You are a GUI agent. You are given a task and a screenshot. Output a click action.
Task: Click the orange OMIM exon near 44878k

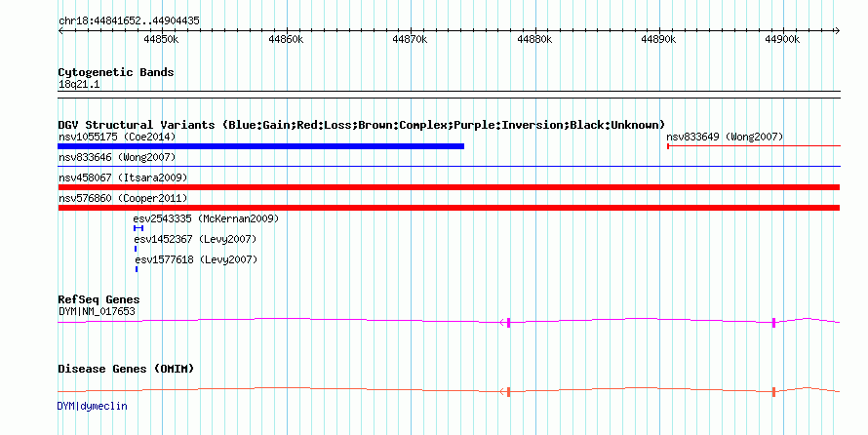coord(508,392)
